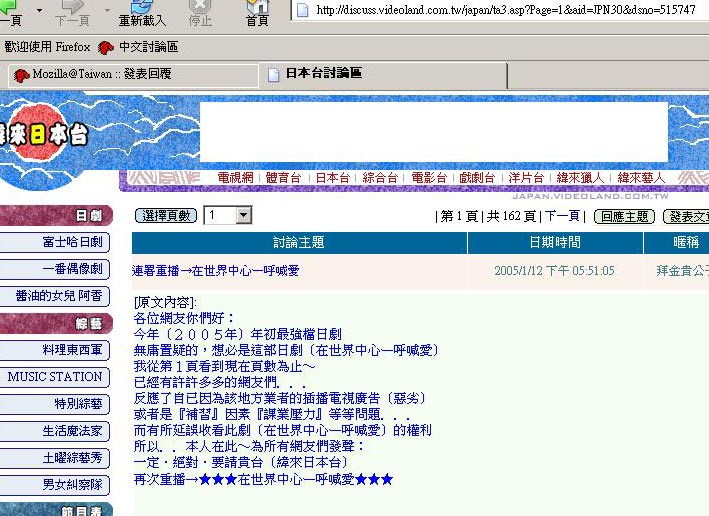Go to Home (首頁) toolbar icon

(257, 13)
